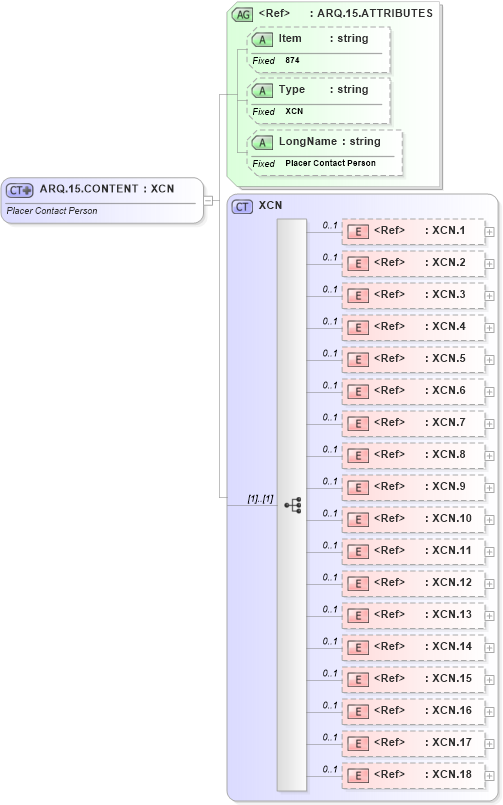This screenshot has width=503, height=805.
Task: Expand the XCN.5 element
Action: [489, 360]
